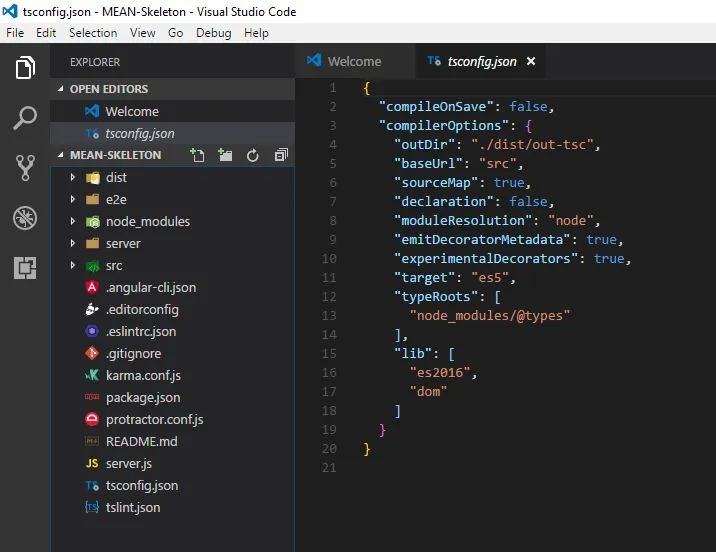Viewport: 716px width, 552px height.
Task: Switch to the tsconfig.json editor tab
Action: [479, 61]
